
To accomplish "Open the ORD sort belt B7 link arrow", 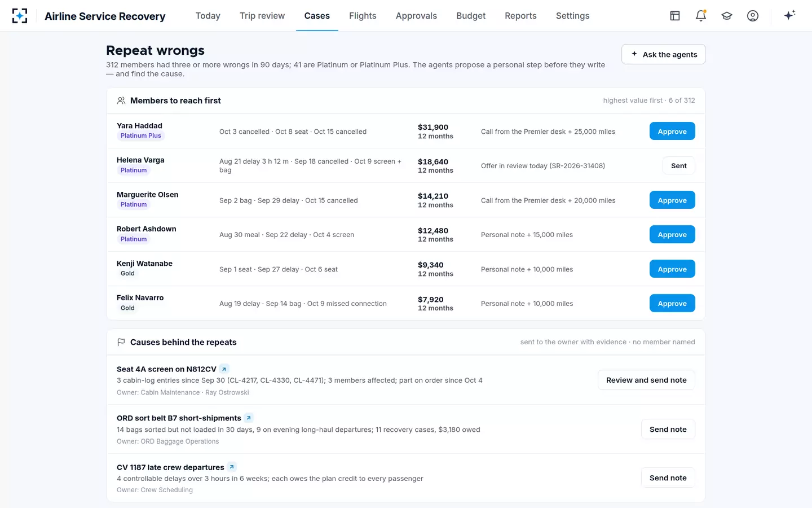I will (x=249, y=418).
